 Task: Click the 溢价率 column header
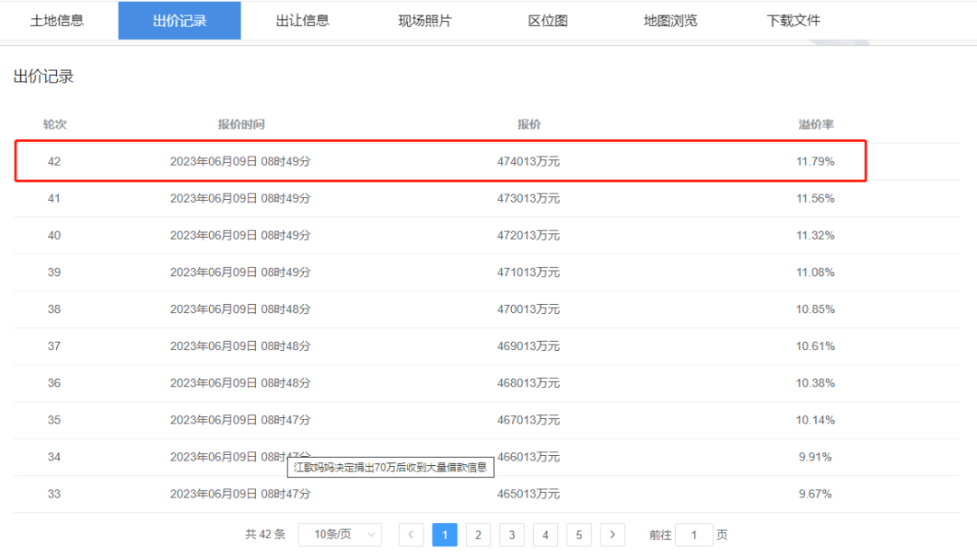pyautogui.click(x=816, y=125)
